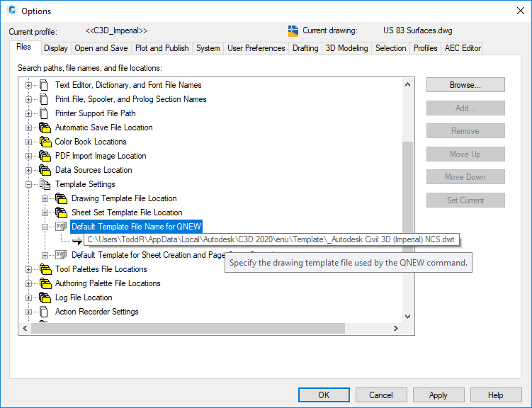This screenshot has width=532, height=408.
Task: Click the vertical scrollbar down arrow
Action: coord(408,317)
